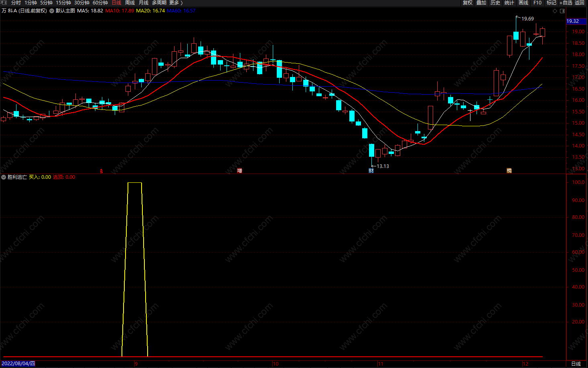Click the MA20: 16.74 indicator label

click(x=150, y=11)
